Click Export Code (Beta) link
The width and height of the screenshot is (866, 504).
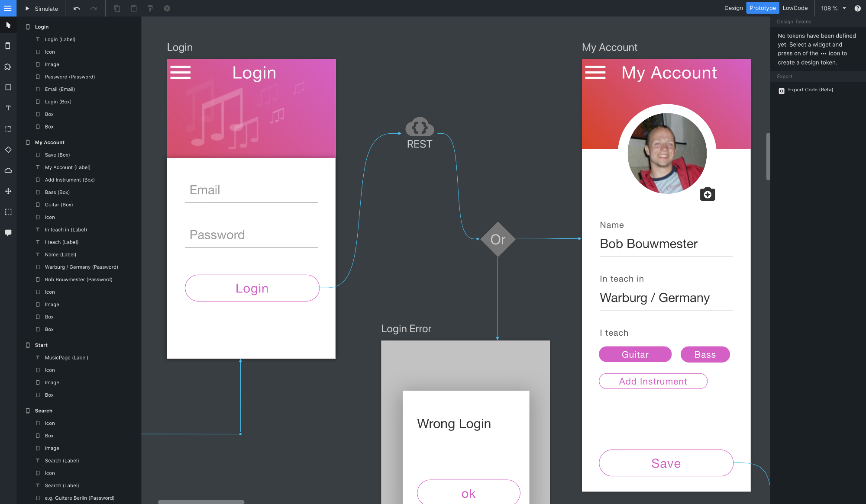coord(810,90)
